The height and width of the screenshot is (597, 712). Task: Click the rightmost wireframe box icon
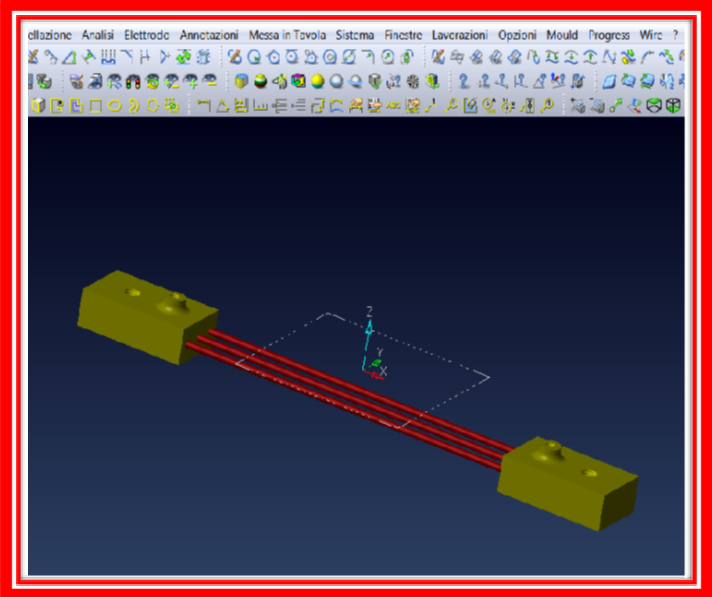click(673, 105)
